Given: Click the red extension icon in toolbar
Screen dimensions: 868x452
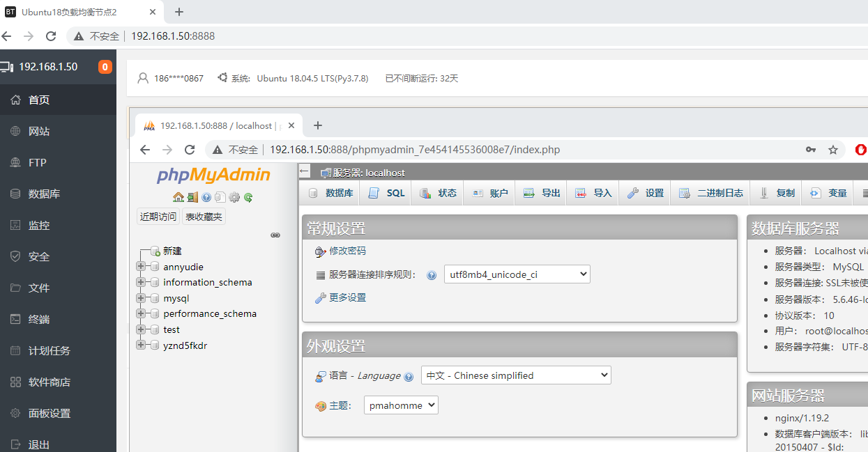Looking at the screenshot, I should pos(861,150).
